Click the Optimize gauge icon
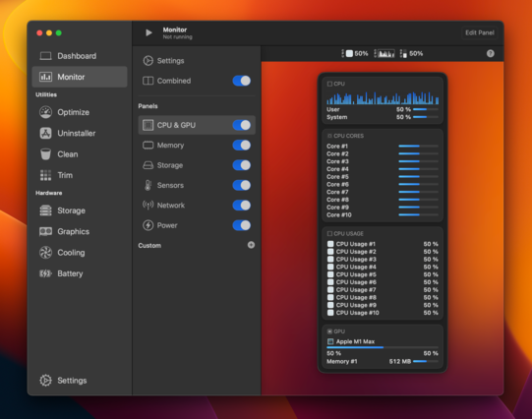 click(45, 112)
